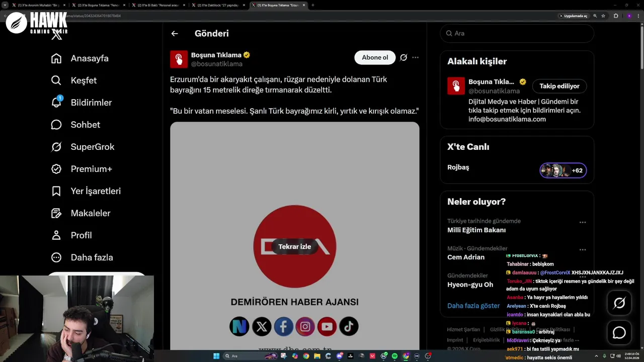Open File Explorer from the taskbar
Viewport: 644px width, 362px height.
pyautogui.click(x=317, y=356)
